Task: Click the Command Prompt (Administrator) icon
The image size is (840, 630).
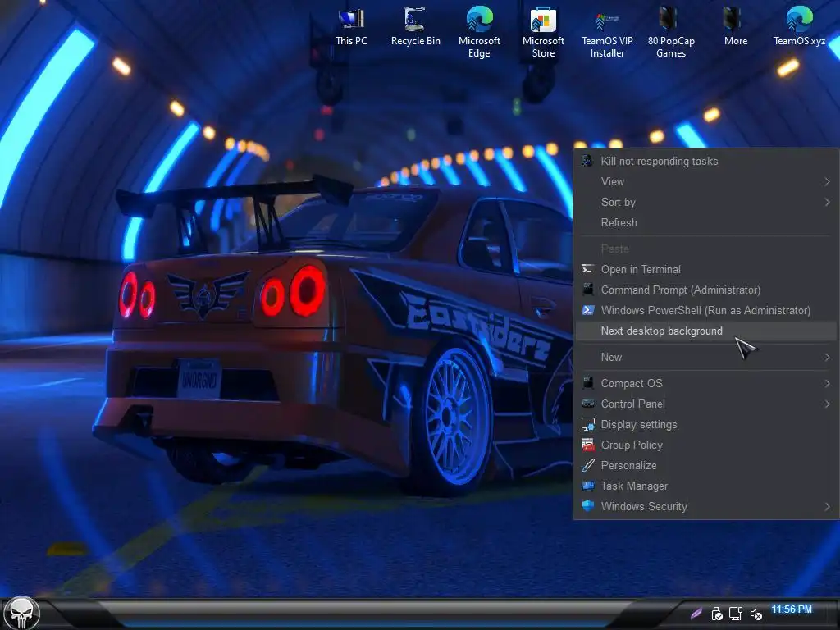Action: coord(587,290)
